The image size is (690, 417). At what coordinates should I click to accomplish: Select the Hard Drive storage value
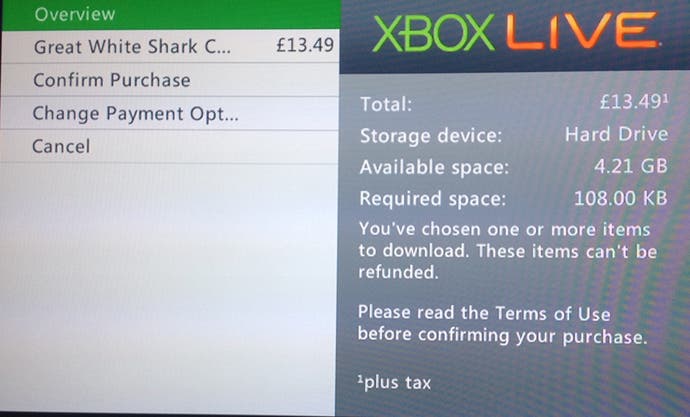[x=616, y=134]
